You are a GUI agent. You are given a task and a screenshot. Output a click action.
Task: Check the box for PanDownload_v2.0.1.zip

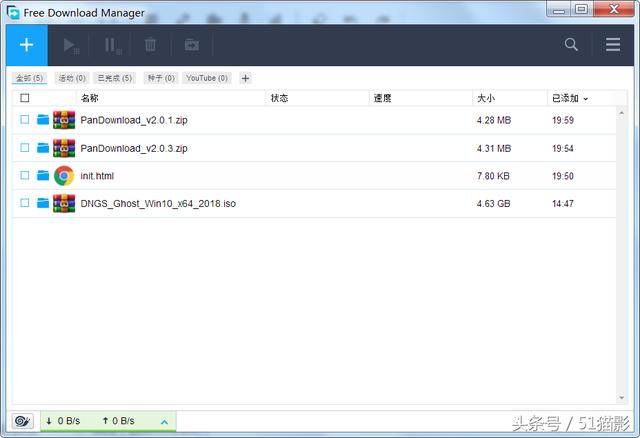[25, 120]
